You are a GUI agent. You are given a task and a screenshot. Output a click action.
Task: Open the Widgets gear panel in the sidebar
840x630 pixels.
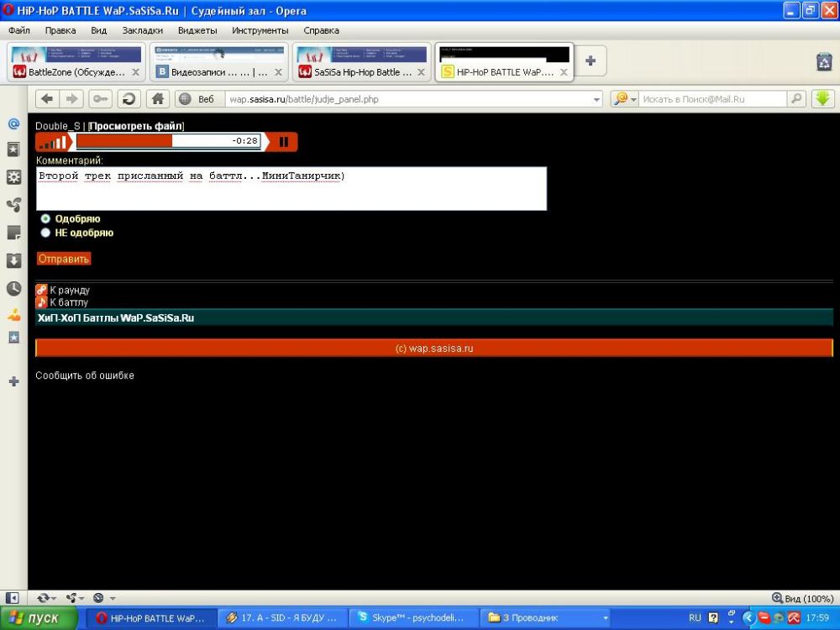tap(14, 177)
